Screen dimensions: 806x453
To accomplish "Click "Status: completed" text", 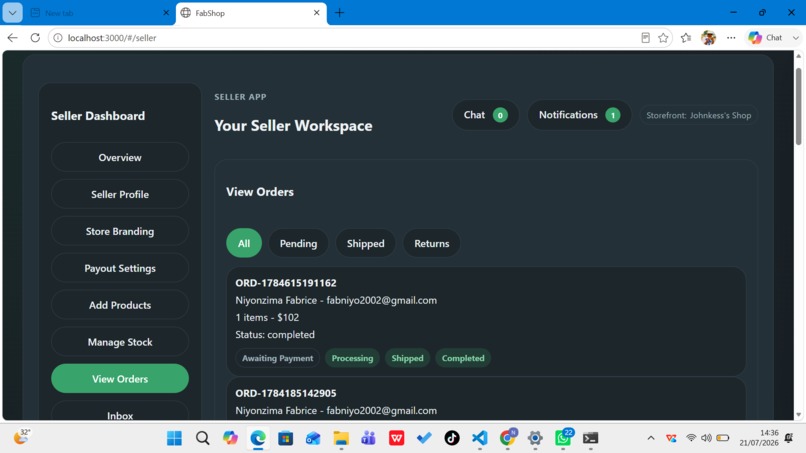I will [275, 334].
